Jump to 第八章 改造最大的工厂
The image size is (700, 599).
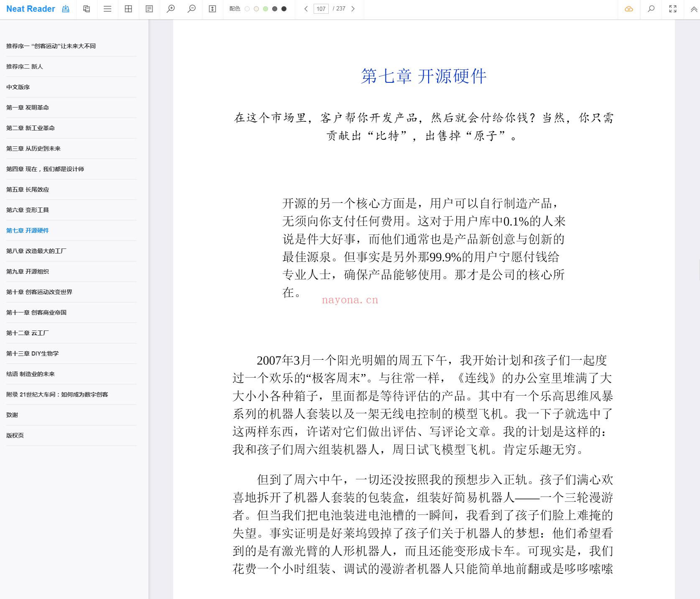pos(36,251)
